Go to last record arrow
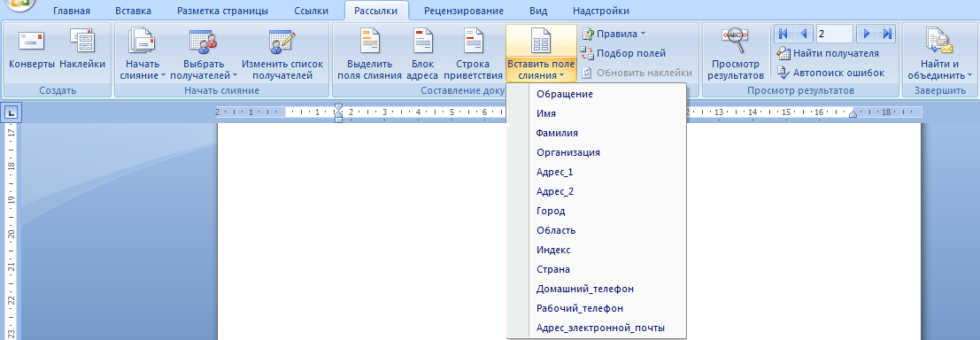Screen dimensions: 980x340 click(886, 34)
